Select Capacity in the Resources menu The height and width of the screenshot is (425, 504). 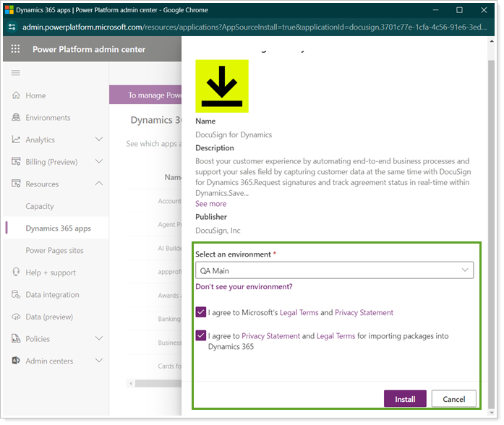[40, 207]
